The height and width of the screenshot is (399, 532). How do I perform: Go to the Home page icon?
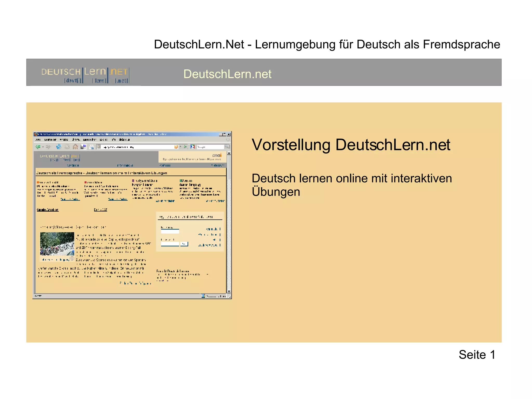coord(75,147)
